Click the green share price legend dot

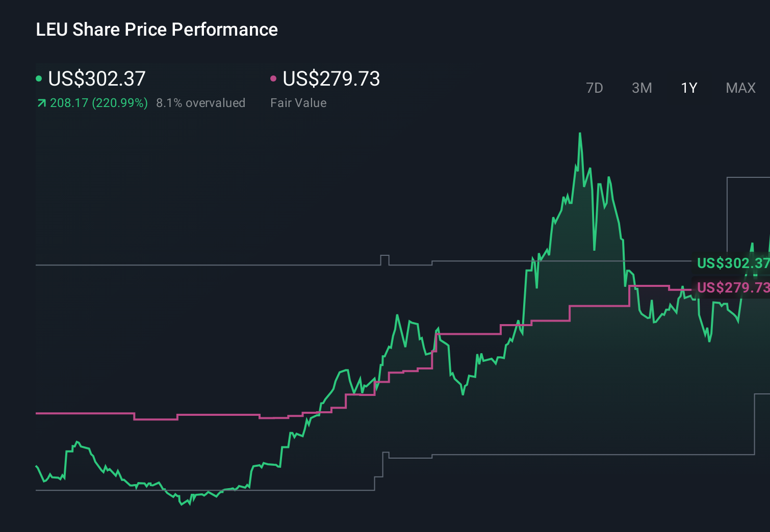(39, 78)
